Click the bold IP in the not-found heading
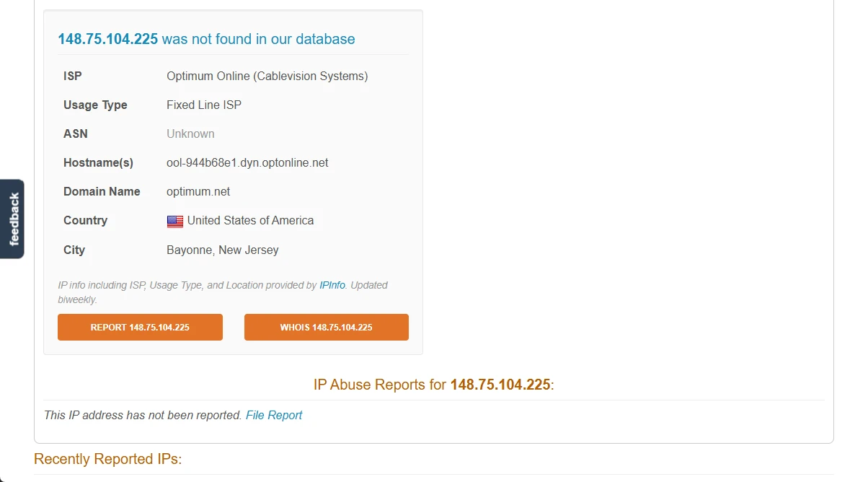Image resolution: width=868 pixels, height=482 pixels. (108, 39)
